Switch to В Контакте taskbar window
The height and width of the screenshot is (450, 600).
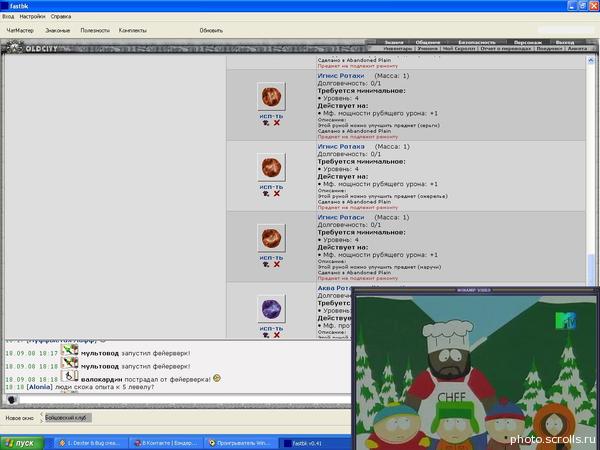[166, 443]
